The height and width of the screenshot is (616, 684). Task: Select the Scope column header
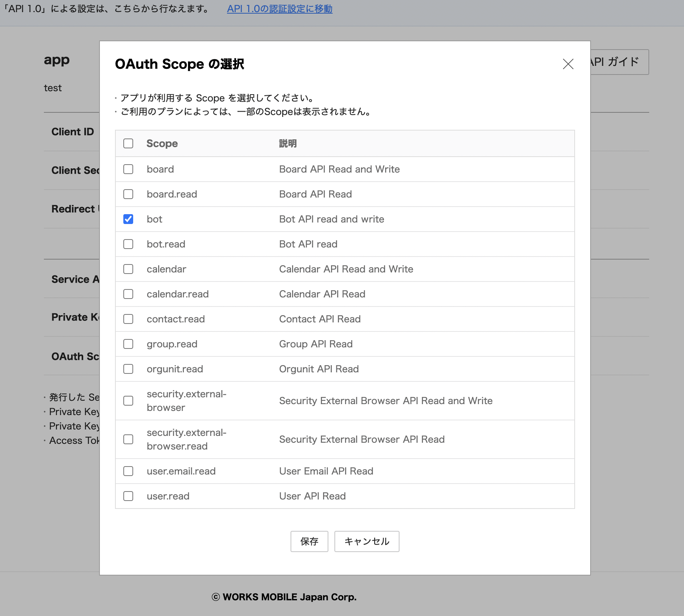[162, 143]
